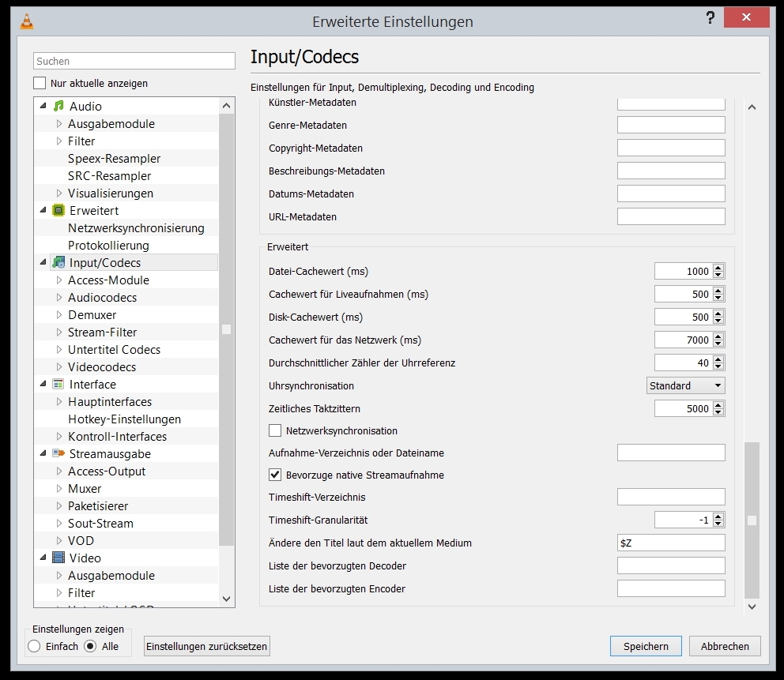Select the Alle settings radio button

(90, 646)
